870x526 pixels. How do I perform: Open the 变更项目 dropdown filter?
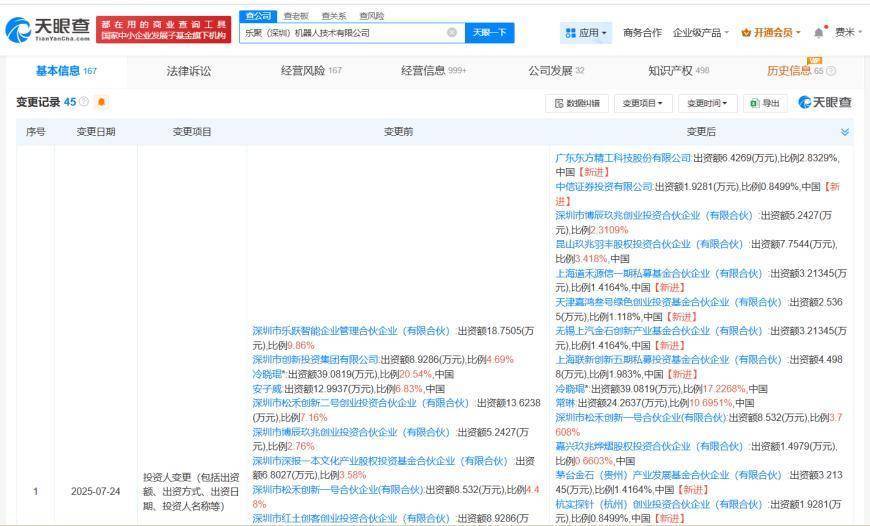640,103
